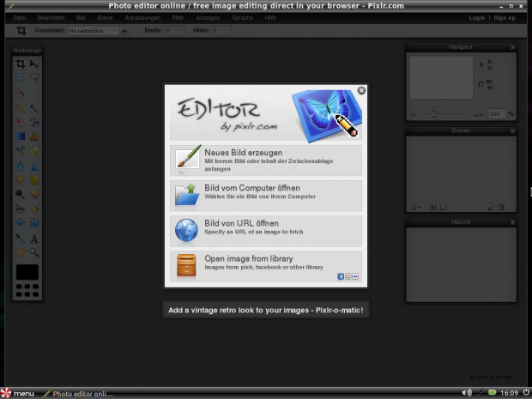Close the Pixlr Editor start dialog
The image size is (532, 399).
click(x=361, y=90)
